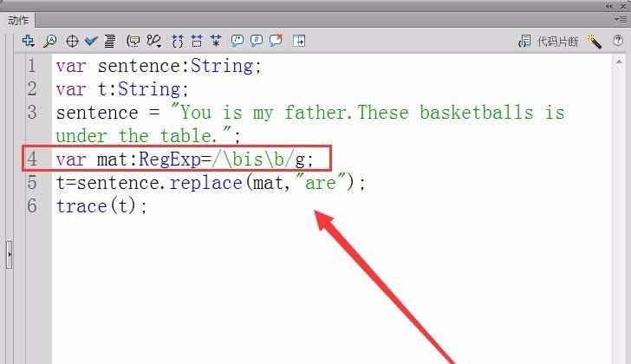The image size is (631, 364).
Task: Collapse the current selection
Action: coord(197,41)
